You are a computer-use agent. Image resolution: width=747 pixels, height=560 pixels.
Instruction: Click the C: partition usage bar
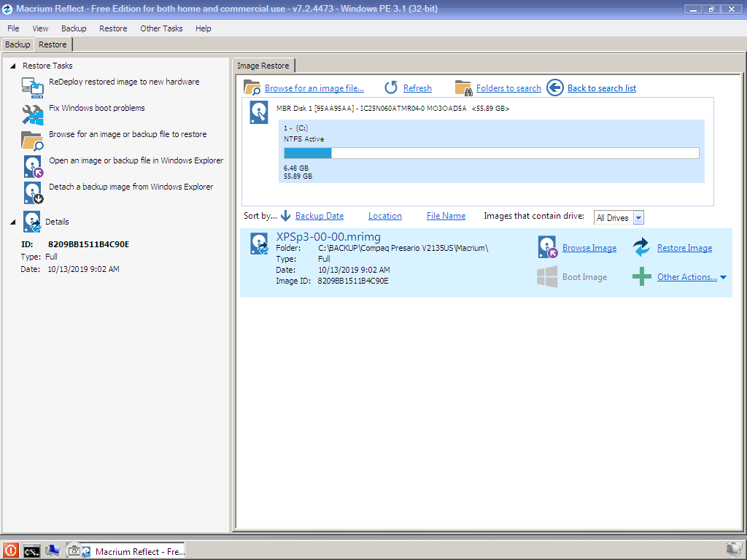tap(491, 153)
